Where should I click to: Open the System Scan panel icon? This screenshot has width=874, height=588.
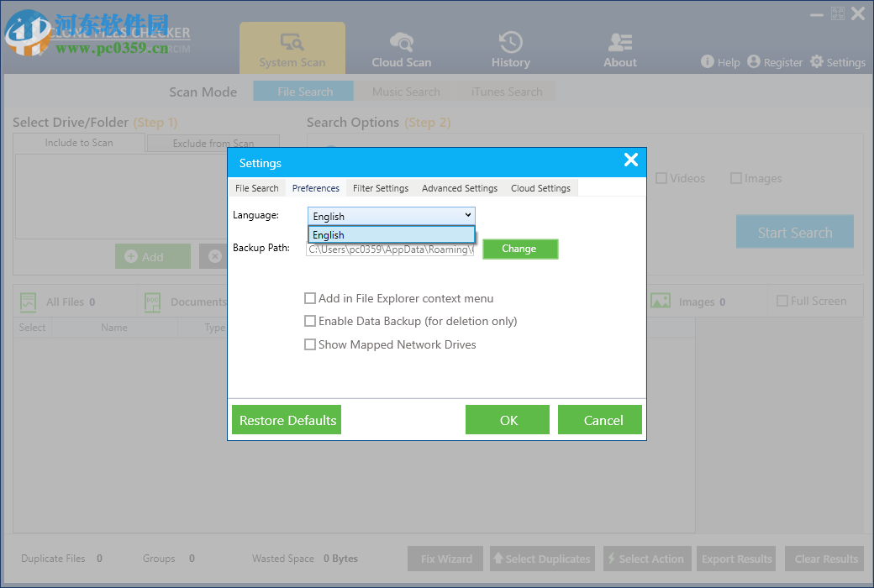(x=292, y=42)
